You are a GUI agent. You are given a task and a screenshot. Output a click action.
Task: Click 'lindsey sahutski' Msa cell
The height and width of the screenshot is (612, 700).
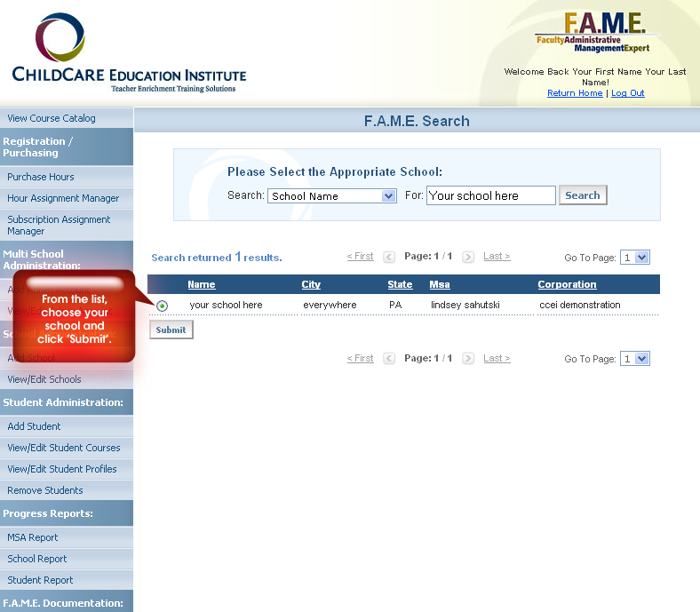pyautogui.click(x=465, y=305)
